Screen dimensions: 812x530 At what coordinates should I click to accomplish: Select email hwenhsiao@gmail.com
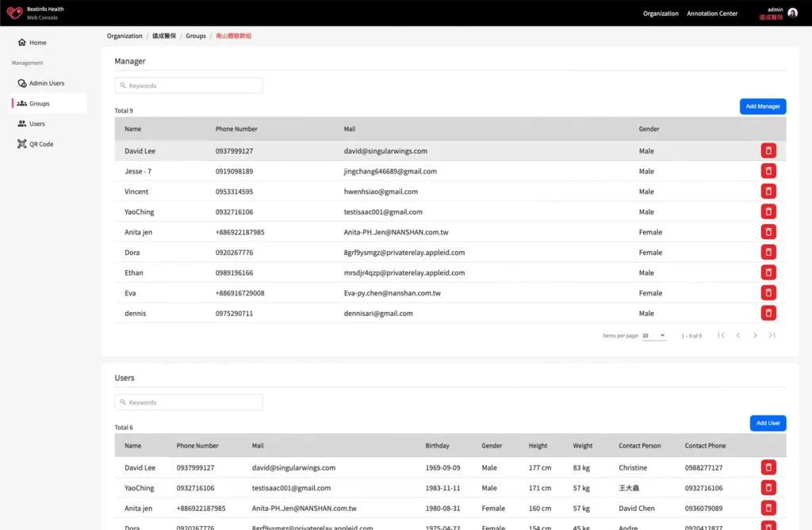[381, 192]
